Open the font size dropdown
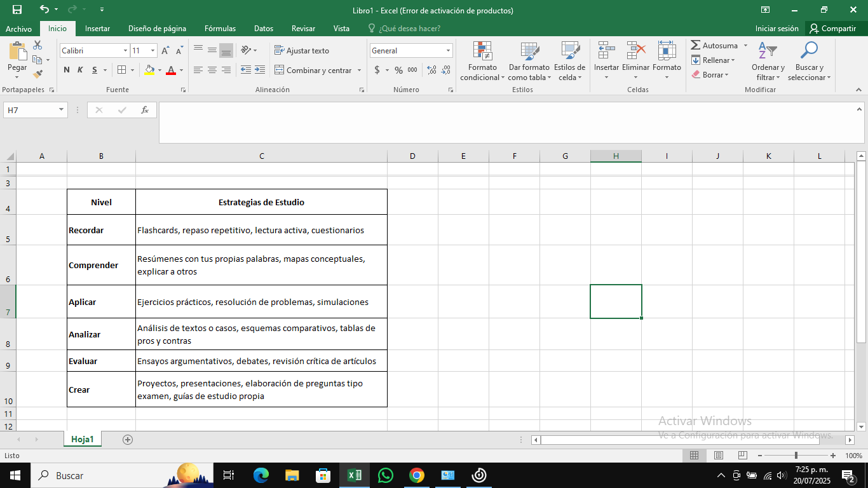This screenshot has width=868, height=488. 153,51
